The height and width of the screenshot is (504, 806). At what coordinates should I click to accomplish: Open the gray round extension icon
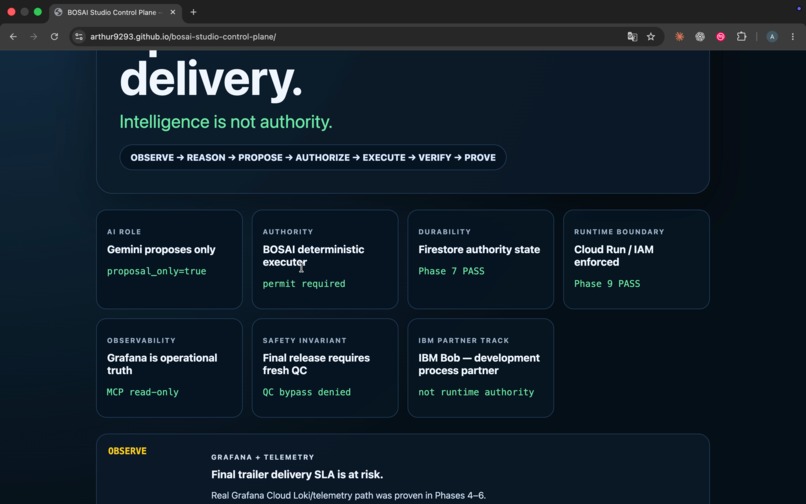click(x=700, y=37)
